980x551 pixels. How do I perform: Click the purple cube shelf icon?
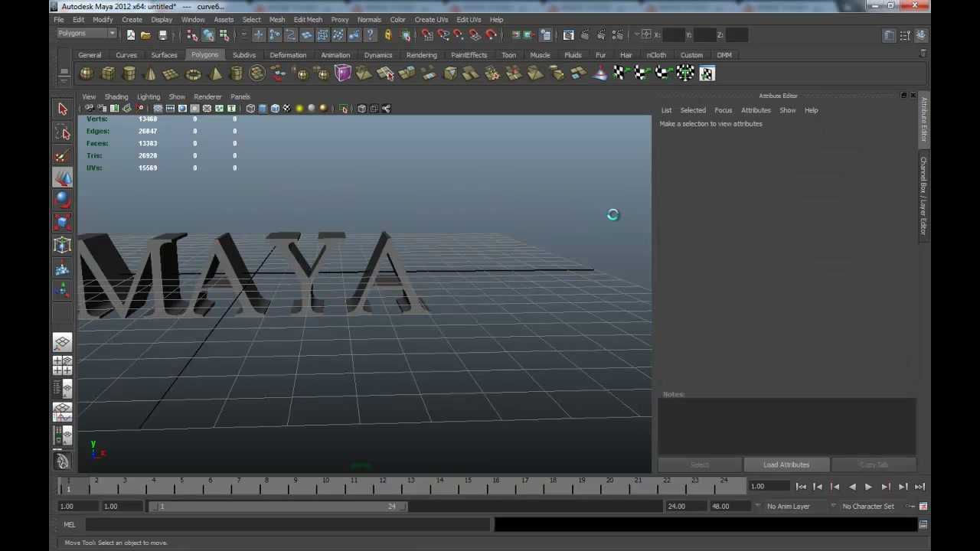[x=342, y=73]
